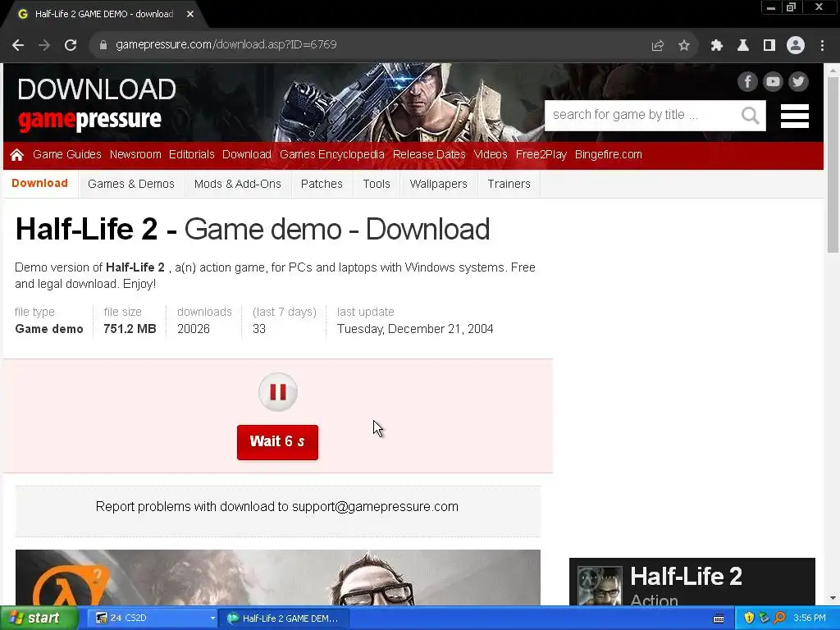This screenshot has height=630, width=840.
Task: Click the Wait 6 s button
Action: [x=277, y=442]
